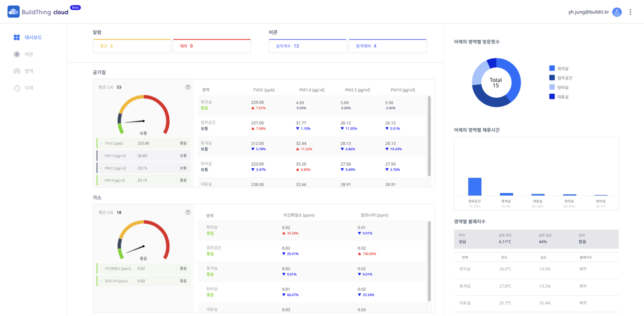Click the TVOC [ppb] column header
The image size is (644, 316).
(x=264, y=90)
